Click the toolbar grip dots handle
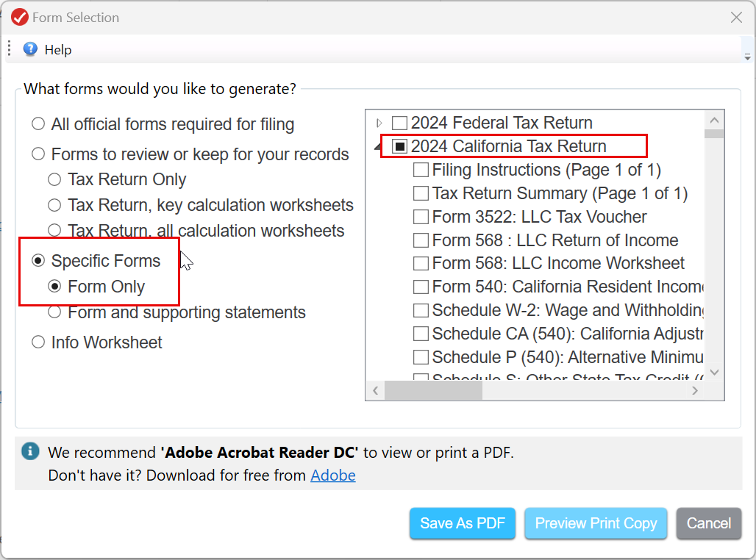Image resolution: width=756 pixels, height=560 pixels. tap(9, 49)
